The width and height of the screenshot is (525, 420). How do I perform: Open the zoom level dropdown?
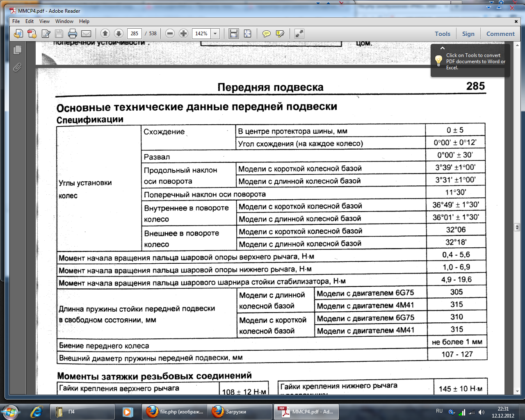215,34
